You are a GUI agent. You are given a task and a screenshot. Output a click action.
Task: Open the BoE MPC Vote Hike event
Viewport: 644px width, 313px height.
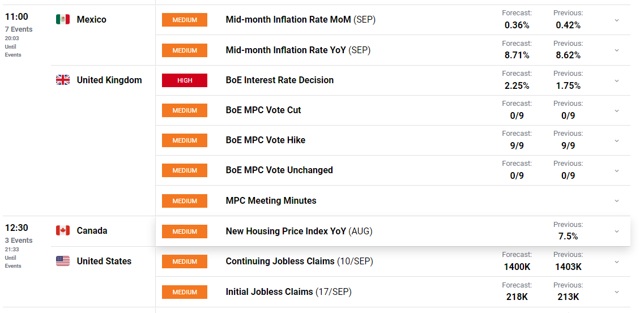(x=265, y=140)
